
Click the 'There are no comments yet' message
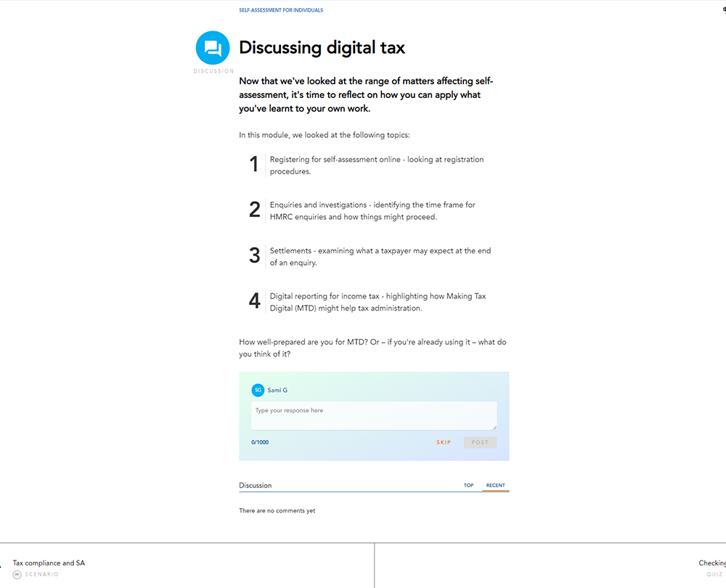click(277, 511)
